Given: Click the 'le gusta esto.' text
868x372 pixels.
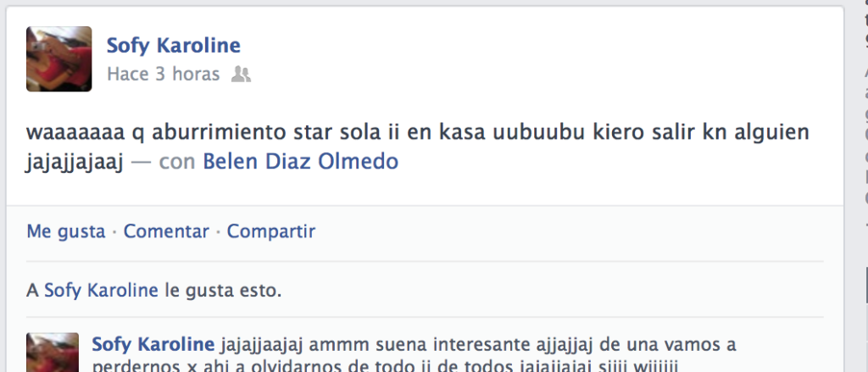Looking at the screenshot, I should [223, 291].
